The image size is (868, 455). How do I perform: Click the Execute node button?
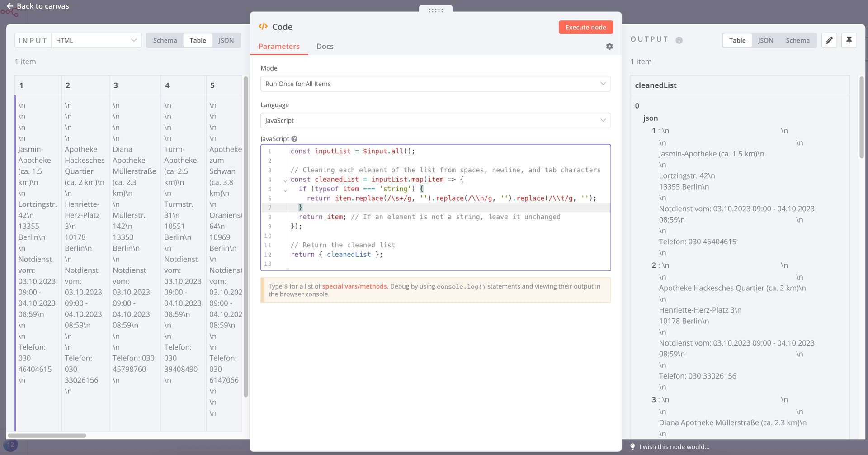(585, 27)
